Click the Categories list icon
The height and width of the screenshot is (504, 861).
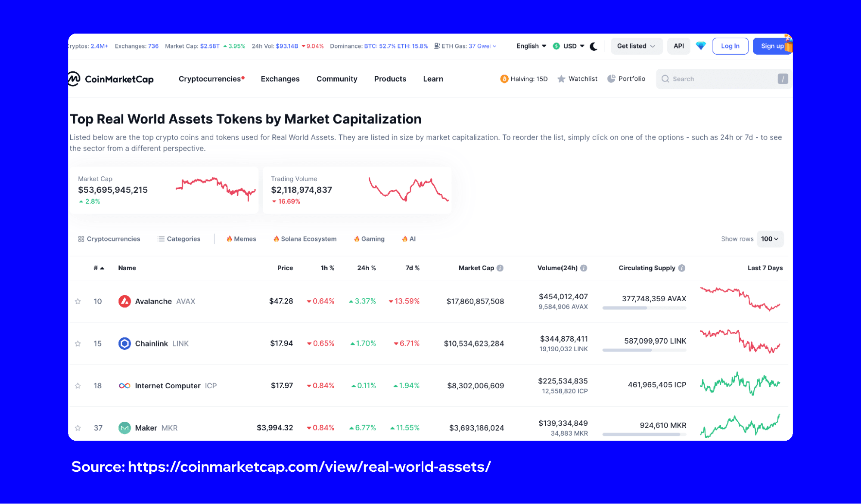(x=161, y=239)
